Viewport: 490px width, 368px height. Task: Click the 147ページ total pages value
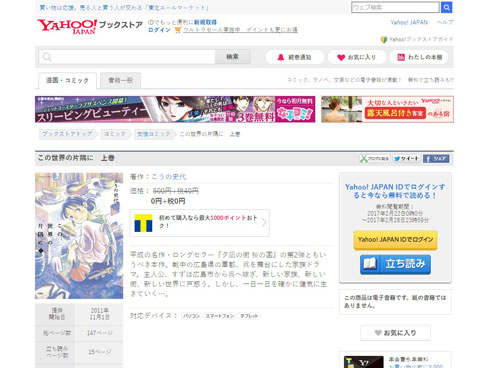100,333
